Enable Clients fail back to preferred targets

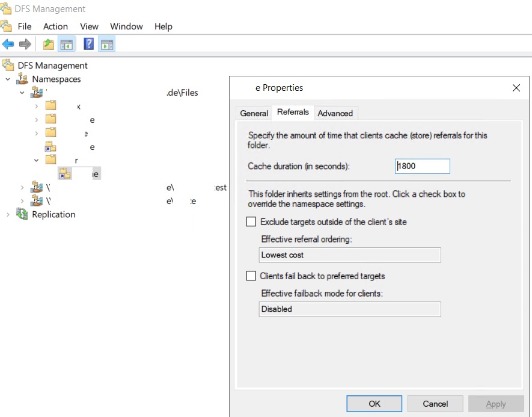click(x=251, y=276)
